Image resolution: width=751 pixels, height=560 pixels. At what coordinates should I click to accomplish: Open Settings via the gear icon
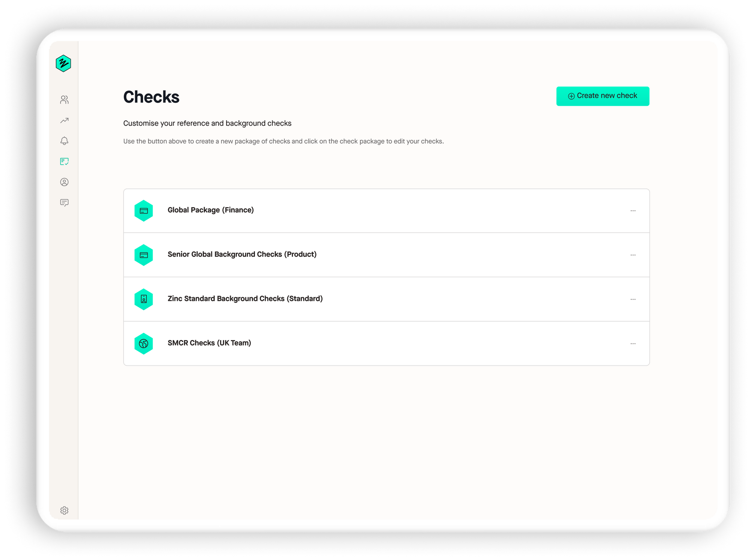64,510
